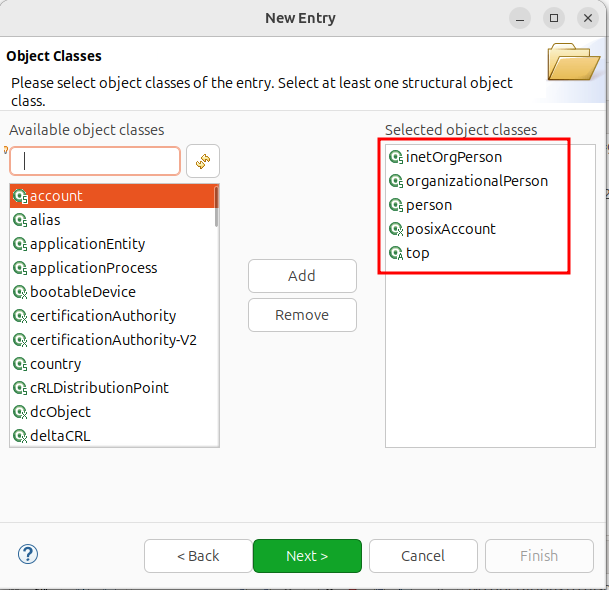Open the help question mark icon
Screen dimensions: 609x590
28,554
